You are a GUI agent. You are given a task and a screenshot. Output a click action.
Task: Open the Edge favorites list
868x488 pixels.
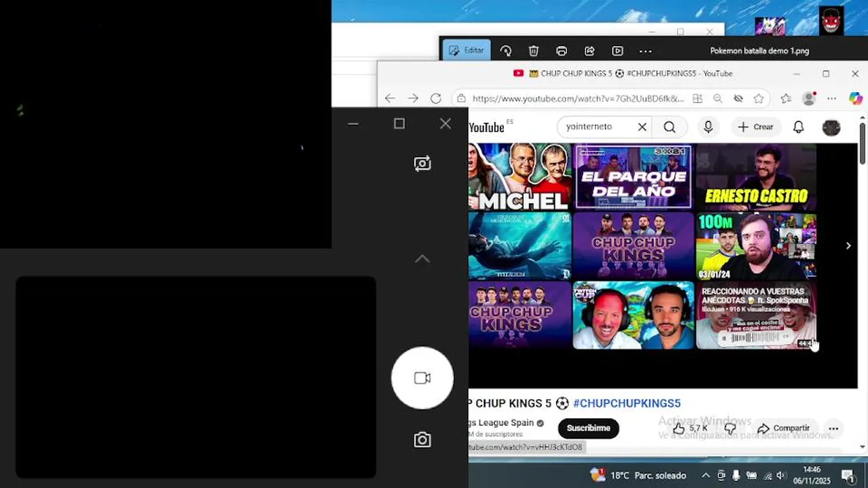(x=786, y=98)
